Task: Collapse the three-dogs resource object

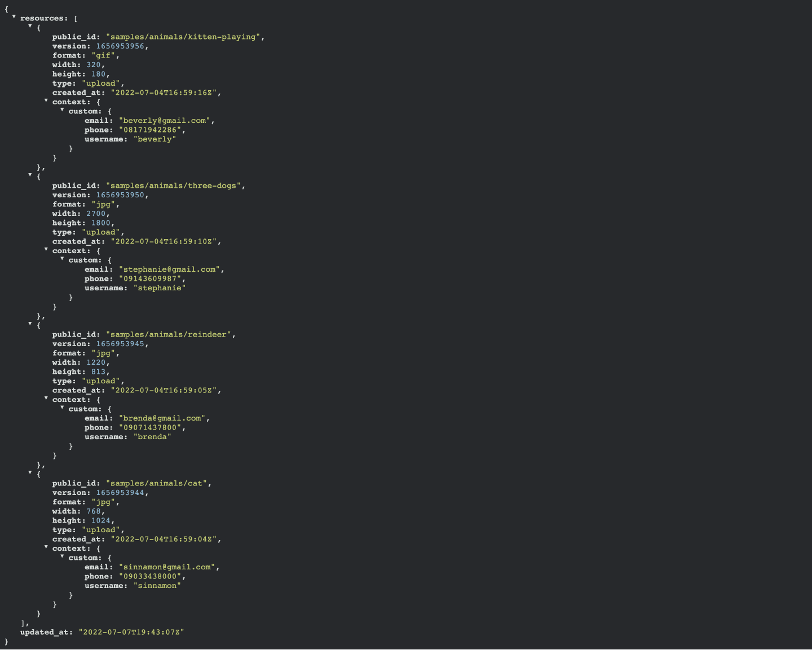Action: coord(30,175)
